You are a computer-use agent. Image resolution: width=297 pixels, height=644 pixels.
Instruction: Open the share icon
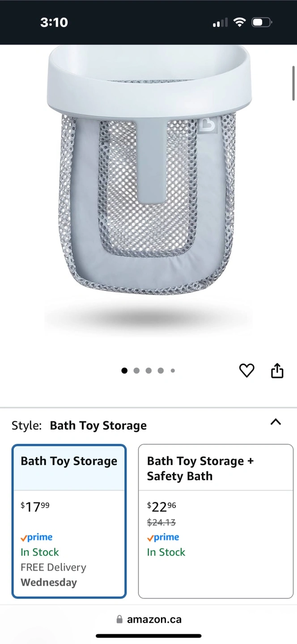click(277, 370)
